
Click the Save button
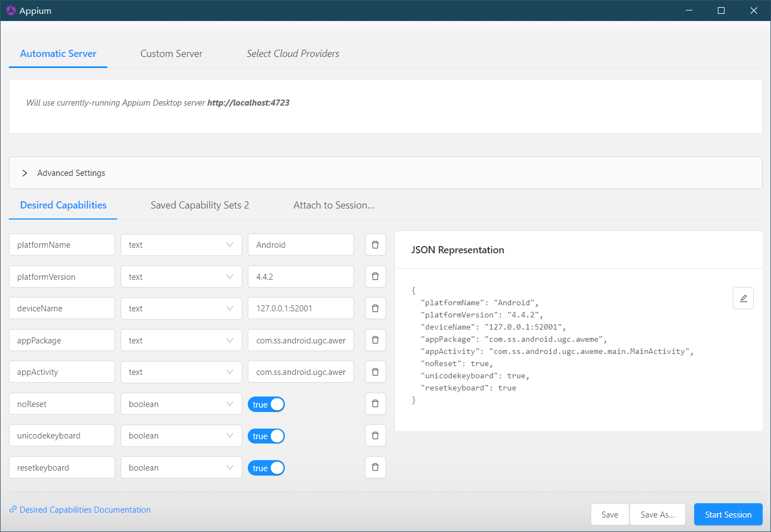[609, 514]
